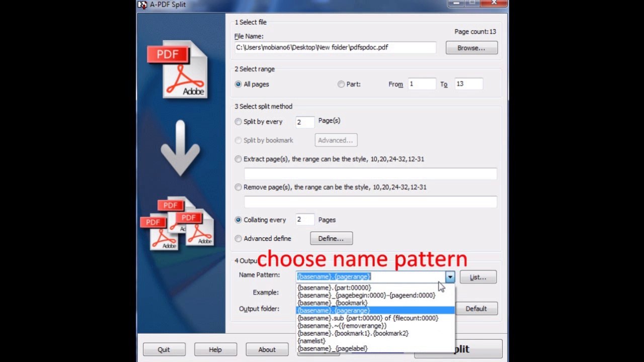Click the A-PDF Split title bar icon

pyautogui.click(x=142, y=5)
